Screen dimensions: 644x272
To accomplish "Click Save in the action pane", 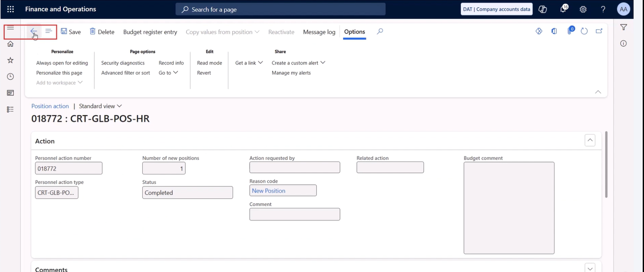I will pyautogui.click(x=71, y=32).
